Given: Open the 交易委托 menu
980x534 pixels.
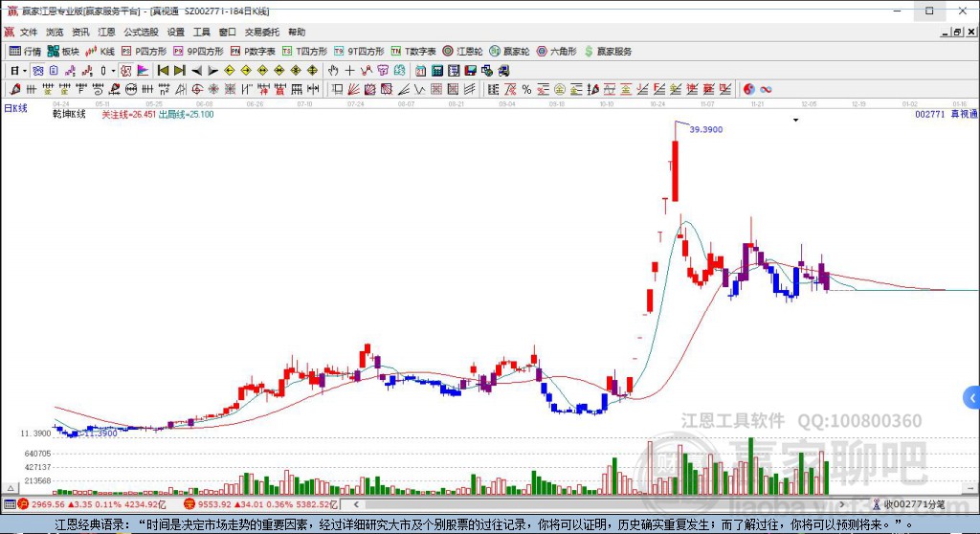Looking at the screenshot, I should [x=262, y=32].
